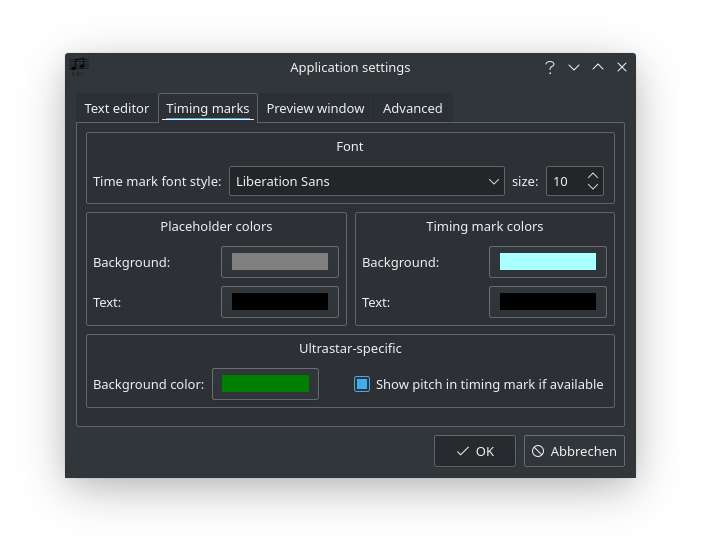Click the 'size:' label
The height and width of the screenshot is (555, 701).
point(525,182)
